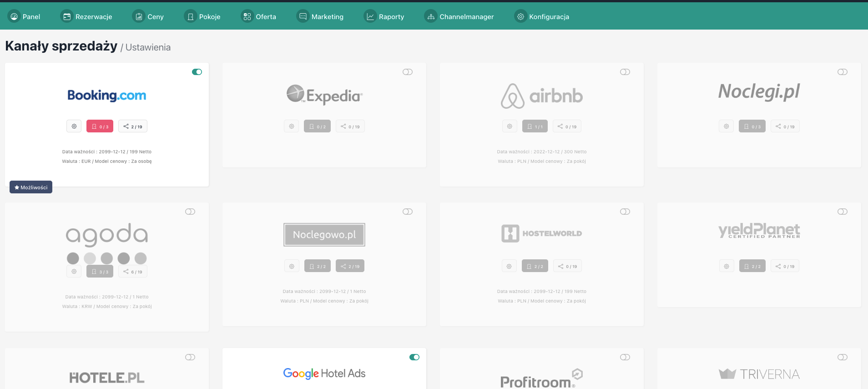Click agoda rooms button 3/3
This screenshot has height=389, width=868.
coord(100,272)
